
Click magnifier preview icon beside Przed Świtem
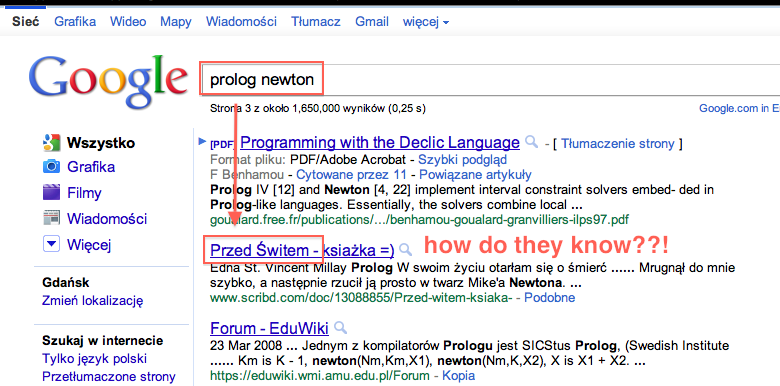coord(406,250)
